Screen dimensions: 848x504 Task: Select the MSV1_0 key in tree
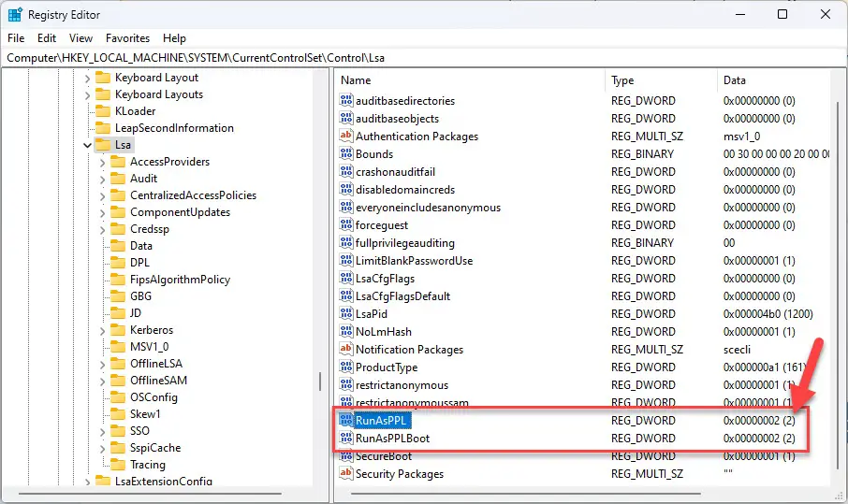tap(149, 346)
